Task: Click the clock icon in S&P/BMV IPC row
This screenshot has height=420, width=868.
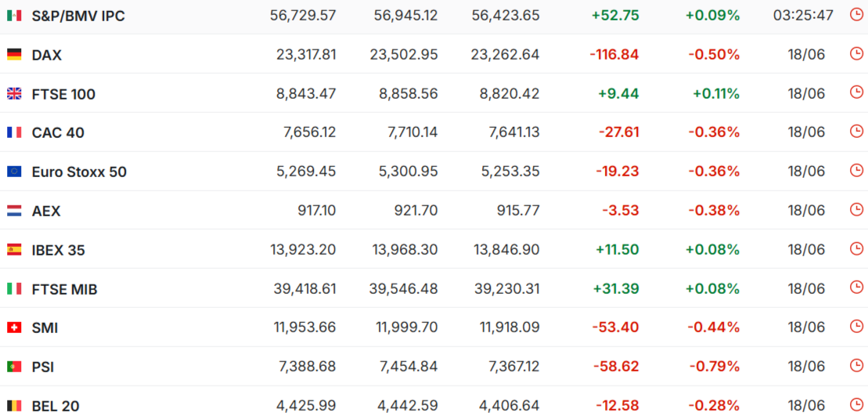Action: (855, 14)
